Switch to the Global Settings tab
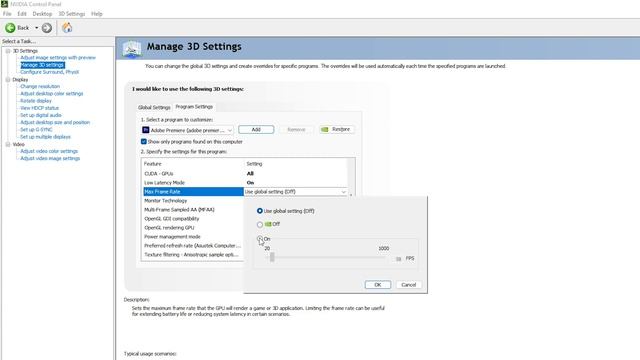 [x=154, y=107]
